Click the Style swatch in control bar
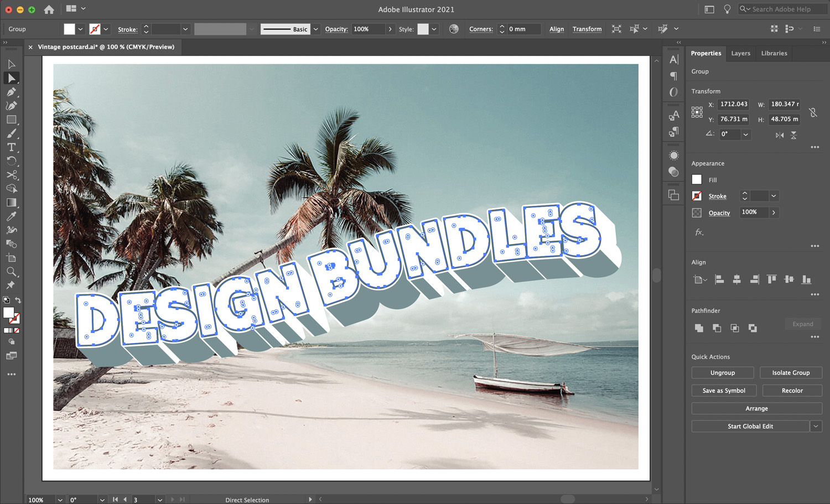Viewport: 830px width, 504px height. coord(423,29)
